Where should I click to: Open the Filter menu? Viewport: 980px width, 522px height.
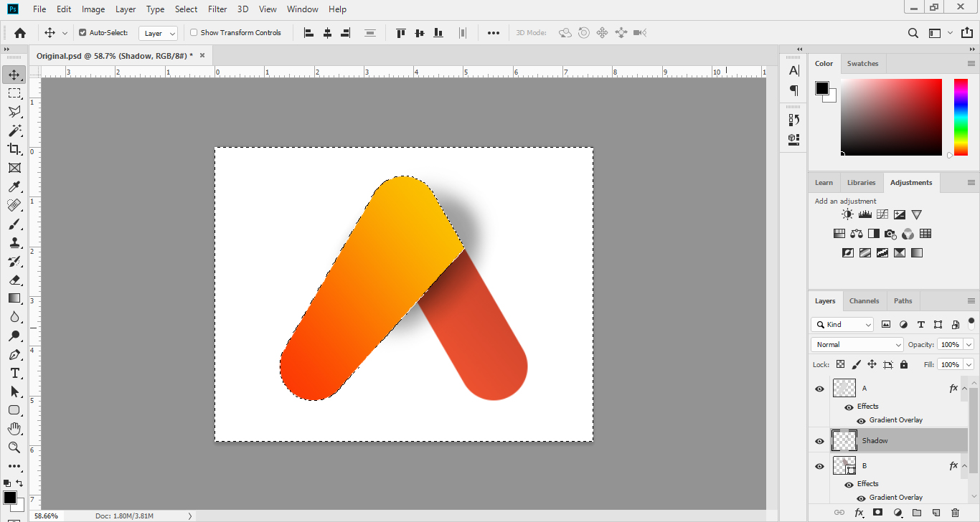(x=217, y=9)
